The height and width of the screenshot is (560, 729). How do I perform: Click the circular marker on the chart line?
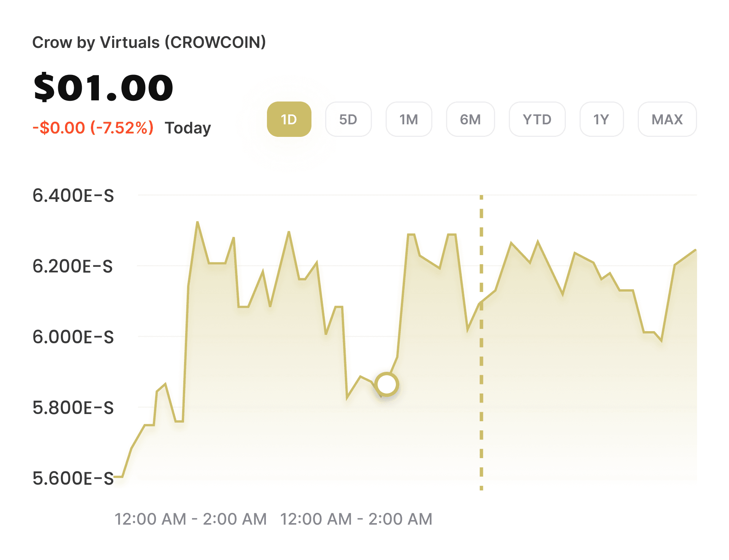pos(387,384)
